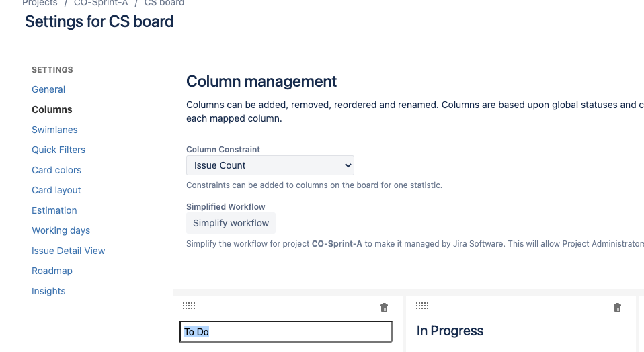The height and width of the screenshot is (352, 644).
Task: Click the To Do column name field
Action: click(286, 331)
